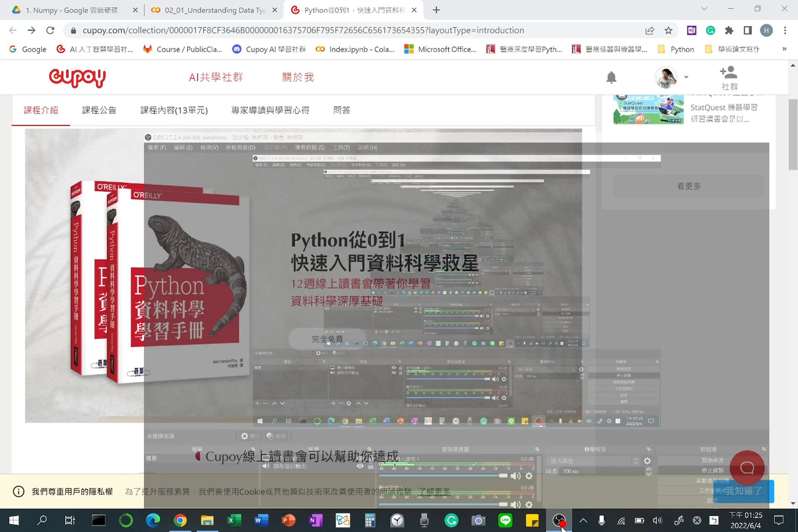Viewport: 798px width, 532px height.
Task: Open OBS Studio from the taskbar
Action: (x=559, y=520)
